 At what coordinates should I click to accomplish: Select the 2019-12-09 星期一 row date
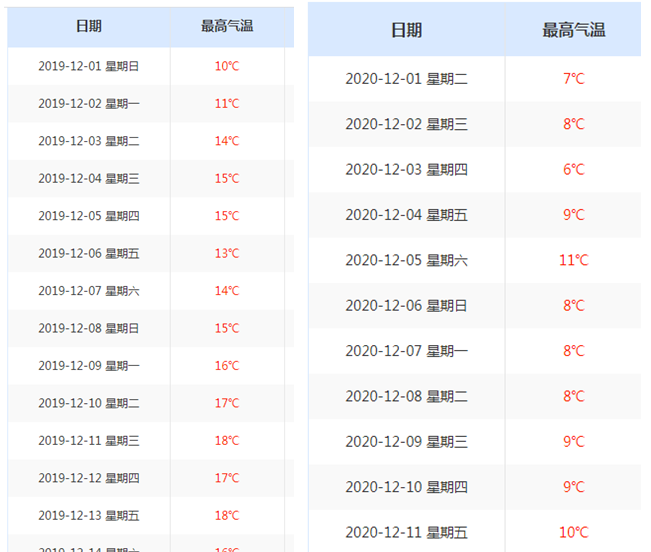coord(88,366)
